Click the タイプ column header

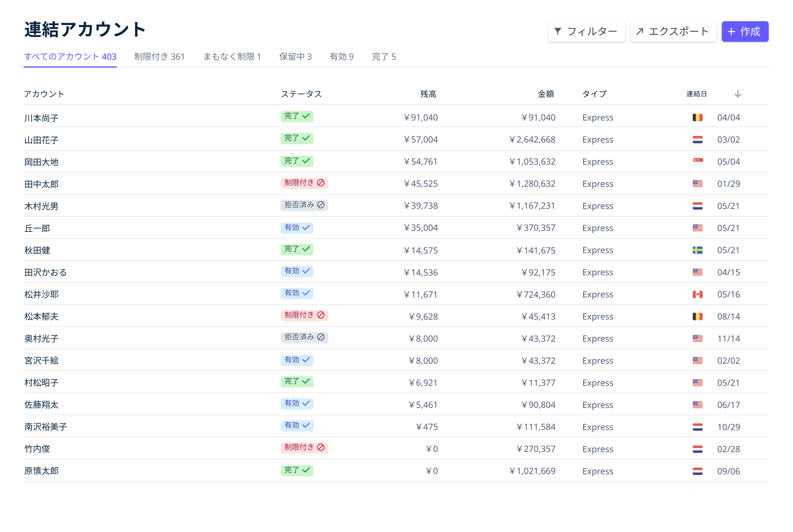(x=595, y=94)
